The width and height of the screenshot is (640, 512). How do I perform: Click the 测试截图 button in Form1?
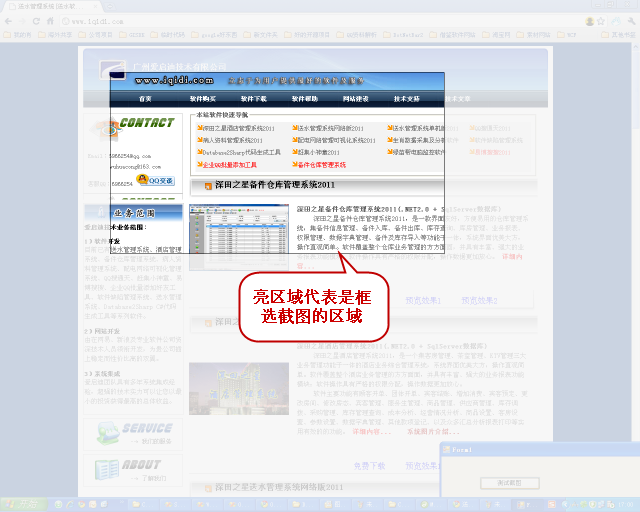point(509,483)
